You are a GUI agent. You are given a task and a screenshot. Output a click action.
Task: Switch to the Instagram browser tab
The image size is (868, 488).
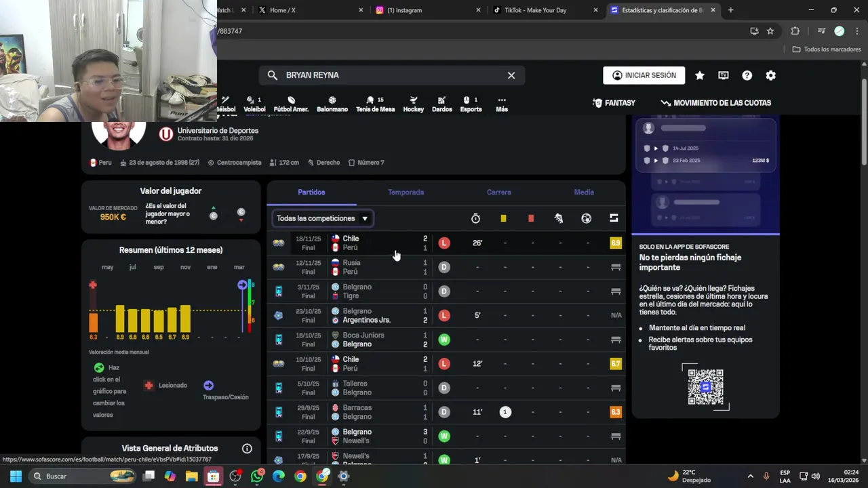(427, 10)
